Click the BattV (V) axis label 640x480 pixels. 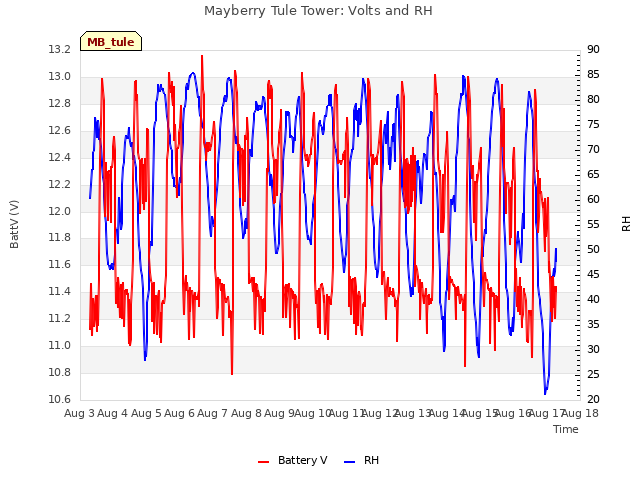[x=14, y=224]
